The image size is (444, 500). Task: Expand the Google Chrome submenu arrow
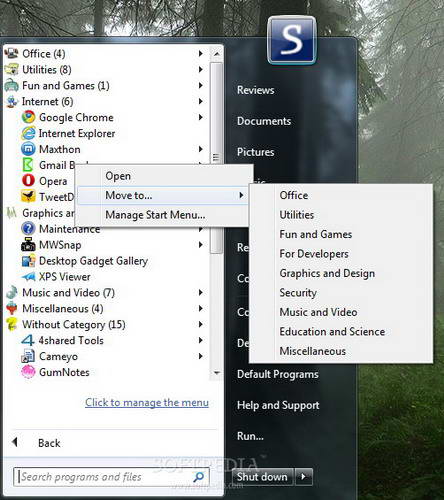coord(201,117)
